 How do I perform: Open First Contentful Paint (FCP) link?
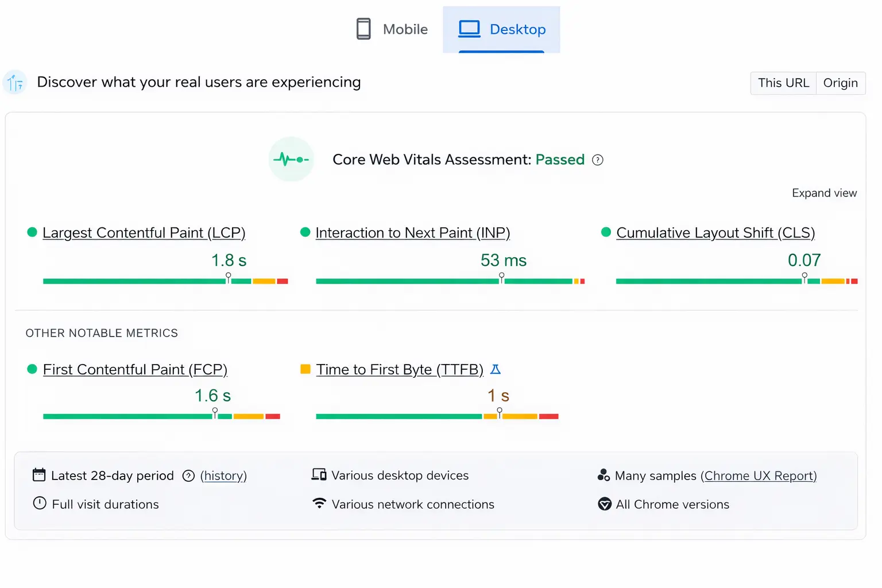click(x=135, y=370)
